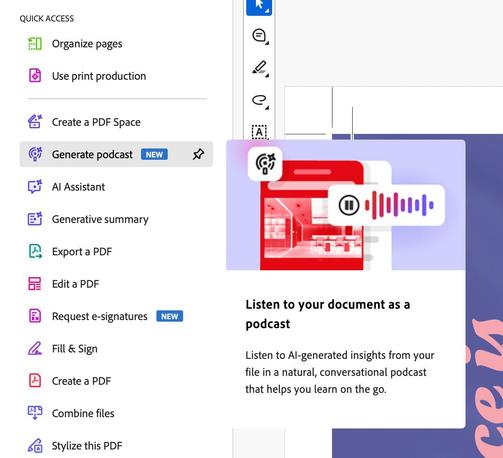This screenshot has height=458, width=503.
Task: Click NEW badge beside Request e-signatures
Action: (x=170, y=316)
